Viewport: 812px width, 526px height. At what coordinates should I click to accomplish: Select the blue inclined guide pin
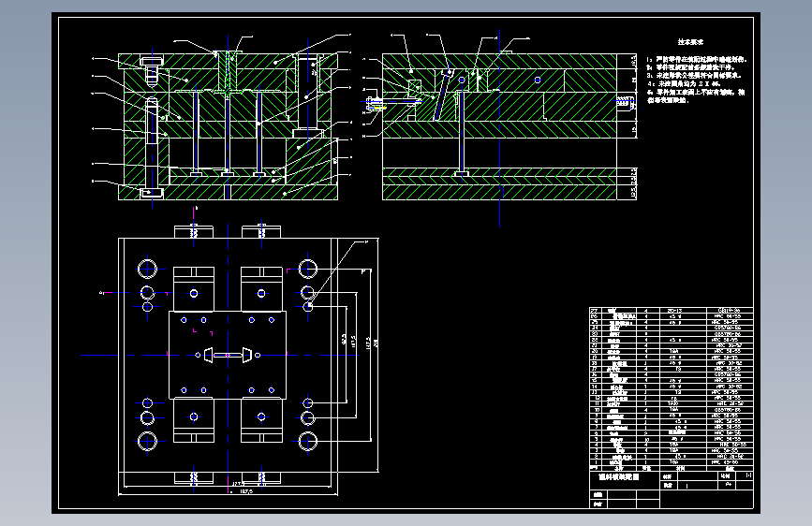click(441, 95)
